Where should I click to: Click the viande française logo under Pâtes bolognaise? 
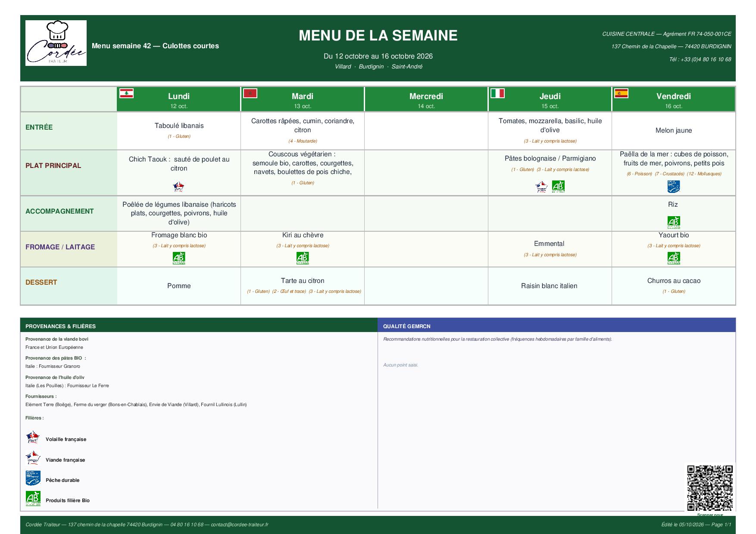541,186
